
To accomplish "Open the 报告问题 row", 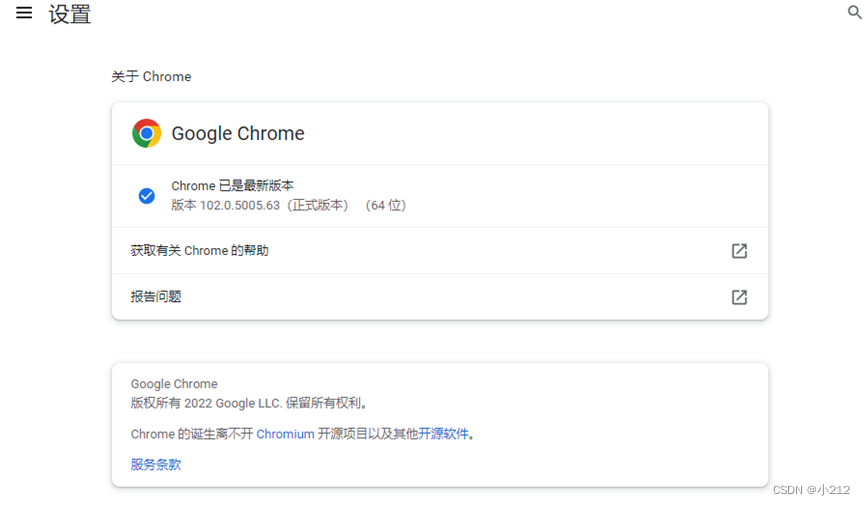I will (440, 297).
